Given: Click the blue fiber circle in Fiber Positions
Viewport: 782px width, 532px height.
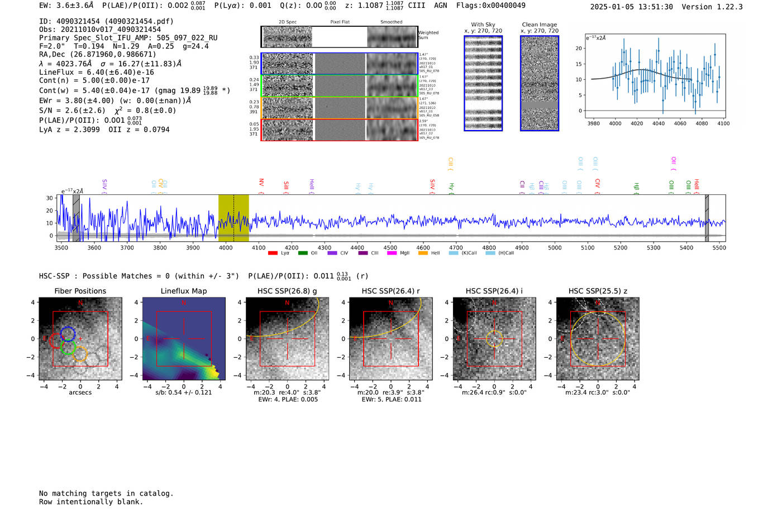Looking at the screenshot, I should [68, 334].
